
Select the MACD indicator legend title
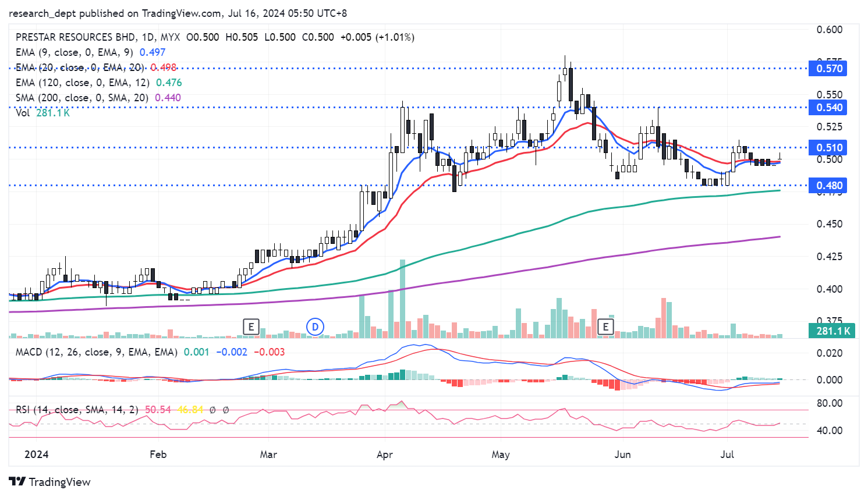(96, 352)
